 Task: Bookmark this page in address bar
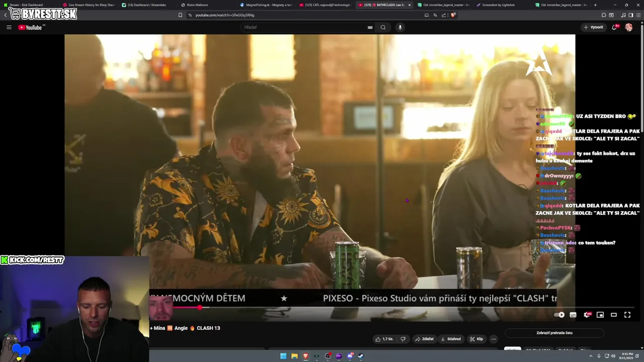(180, 15)
